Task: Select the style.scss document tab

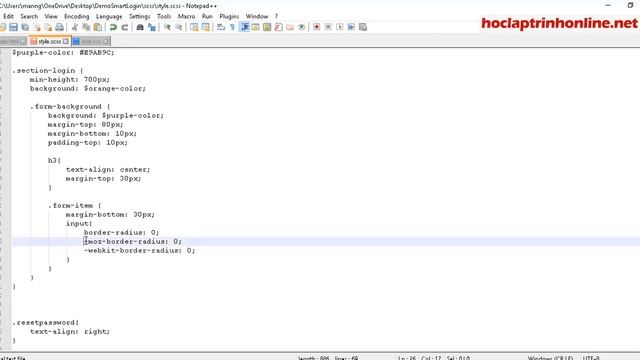Action: point(49,41)
